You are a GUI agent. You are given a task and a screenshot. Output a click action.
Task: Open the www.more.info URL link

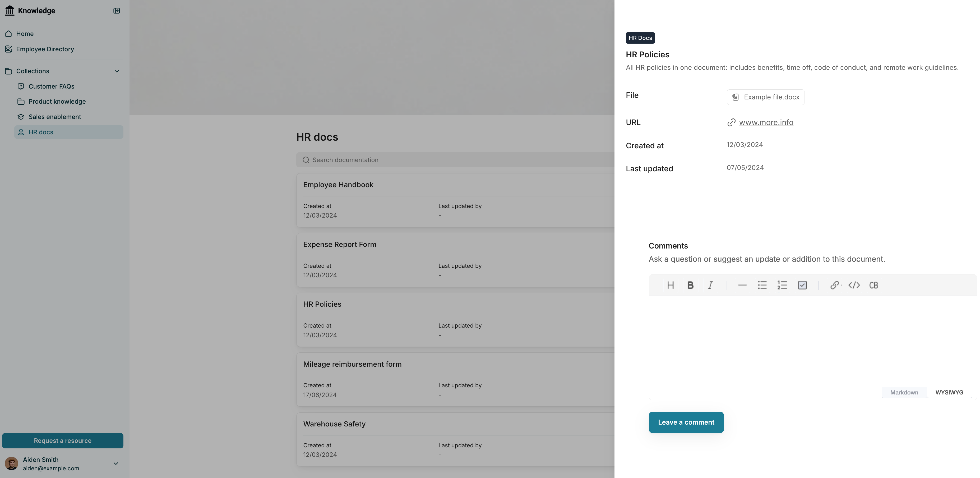[x=766, y=123]
